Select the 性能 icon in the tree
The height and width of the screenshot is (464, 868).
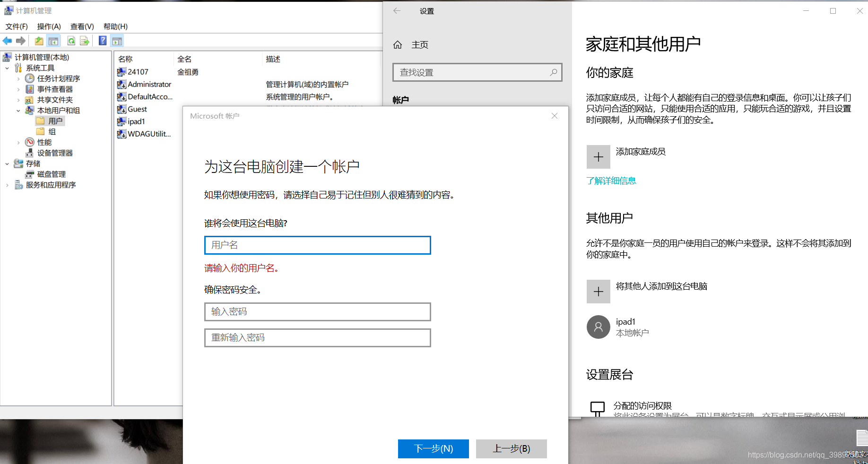pos(30,142)
